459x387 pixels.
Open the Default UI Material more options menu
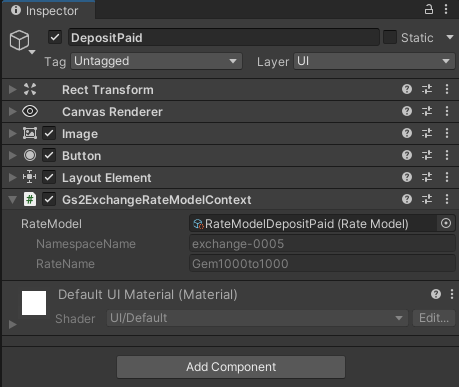click(452, 294)
